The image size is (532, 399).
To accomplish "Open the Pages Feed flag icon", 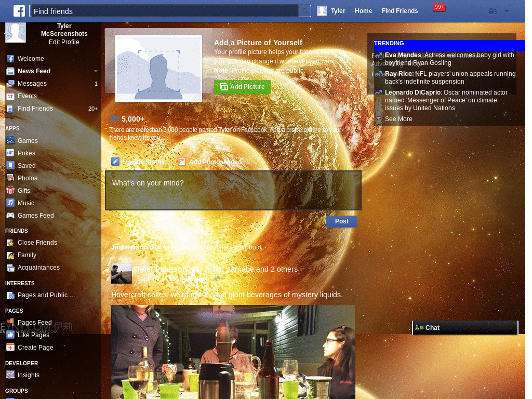I will pos(10,322).
